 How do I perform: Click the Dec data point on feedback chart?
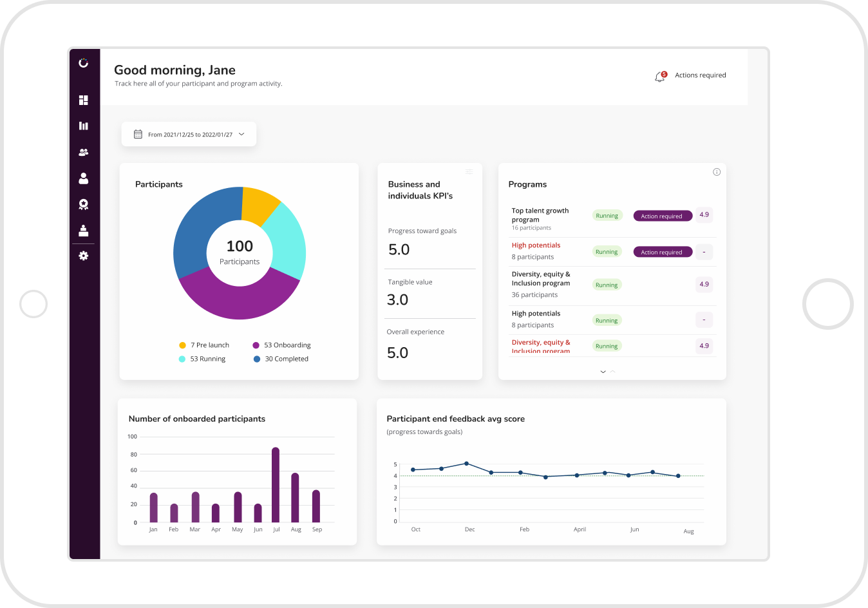point(467,464)
